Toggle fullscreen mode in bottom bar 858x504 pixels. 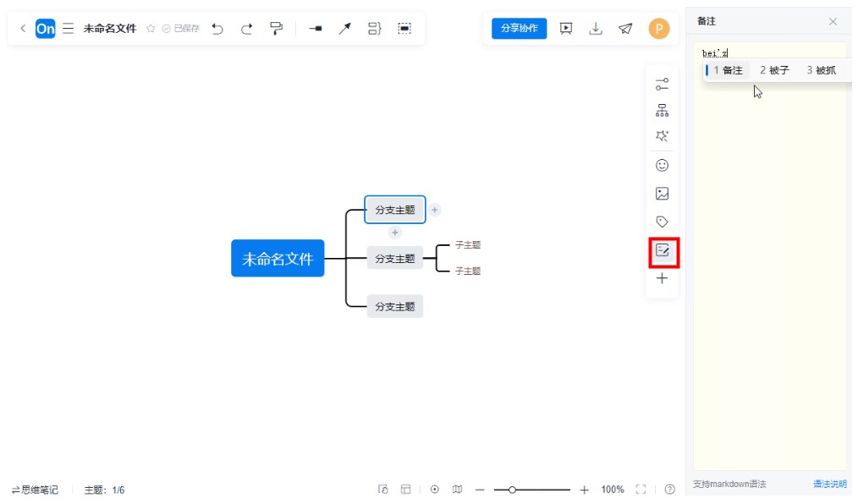(x=641, y=490)
